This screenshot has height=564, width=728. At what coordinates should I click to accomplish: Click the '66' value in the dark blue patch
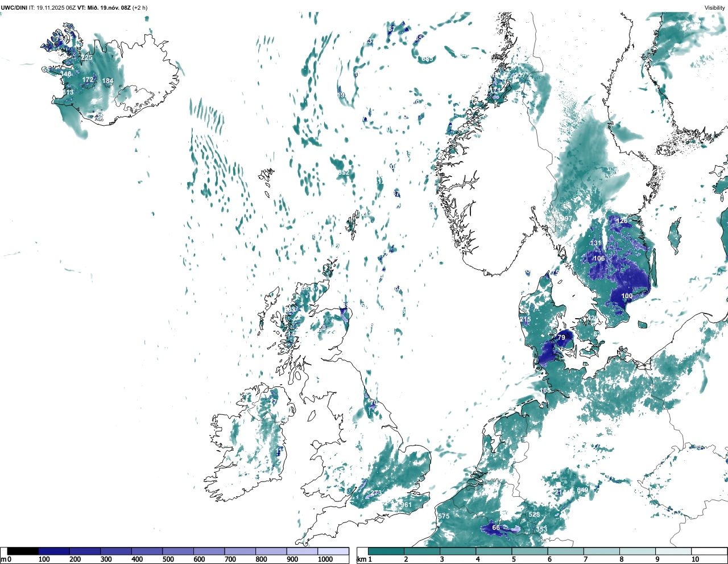(496, 528)
